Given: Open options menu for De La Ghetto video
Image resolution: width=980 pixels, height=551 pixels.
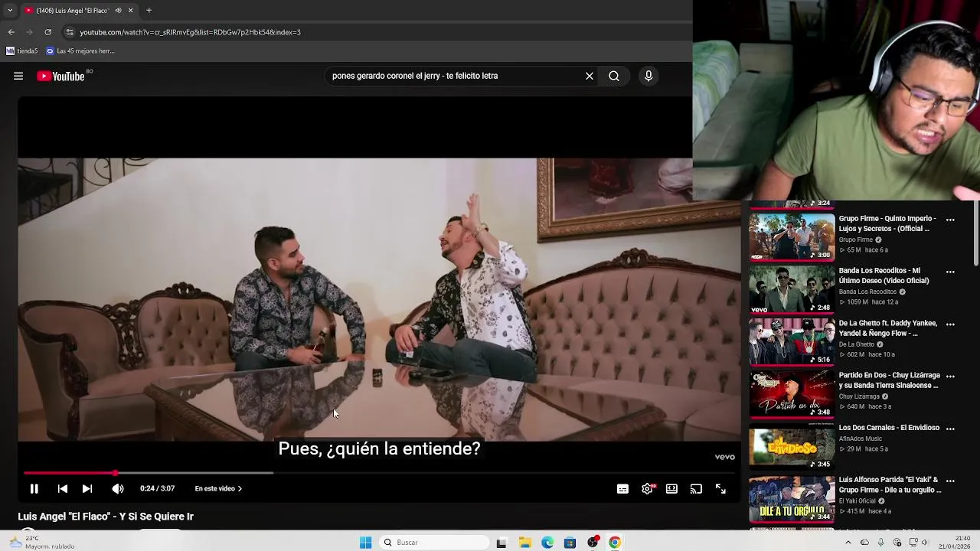Looking at the screenshot, I should [x=950, y=324].
